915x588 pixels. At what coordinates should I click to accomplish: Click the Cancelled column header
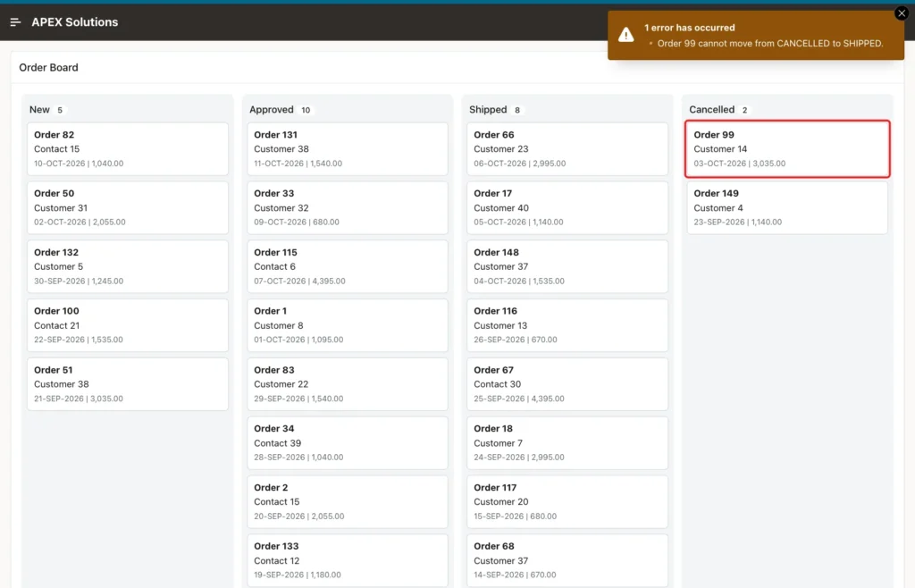711,110
